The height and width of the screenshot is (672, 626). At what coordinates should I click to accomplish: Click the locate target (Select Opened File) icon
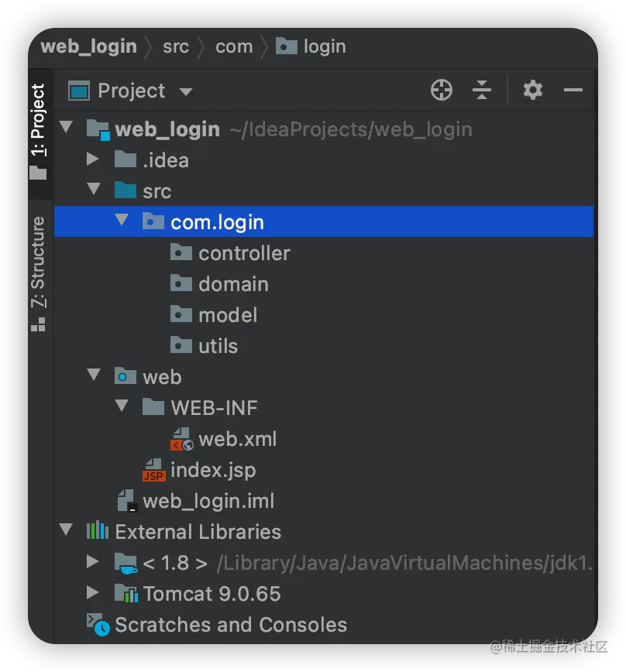(441, 91)
